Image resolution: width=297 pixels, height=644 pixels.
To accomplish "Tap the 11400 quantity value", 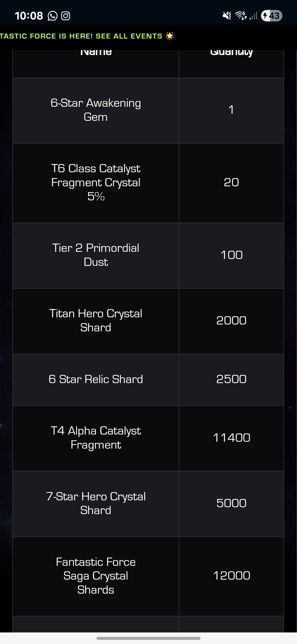I will click(x=232, y=438).
